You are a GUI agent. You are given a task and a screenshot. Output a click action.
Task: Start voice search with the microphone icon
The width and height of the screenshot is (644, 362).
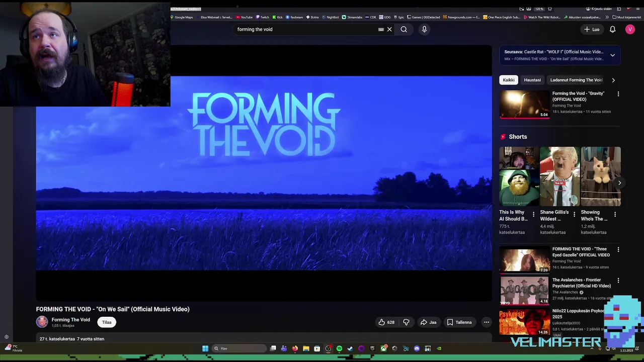424,29
